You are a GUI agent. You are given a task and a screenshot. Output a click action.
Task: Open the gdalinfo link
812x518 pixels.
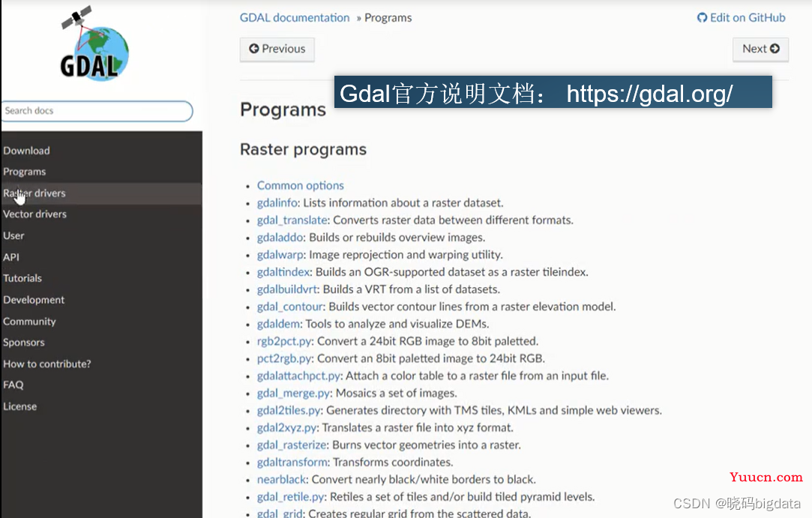pos(277,203)
